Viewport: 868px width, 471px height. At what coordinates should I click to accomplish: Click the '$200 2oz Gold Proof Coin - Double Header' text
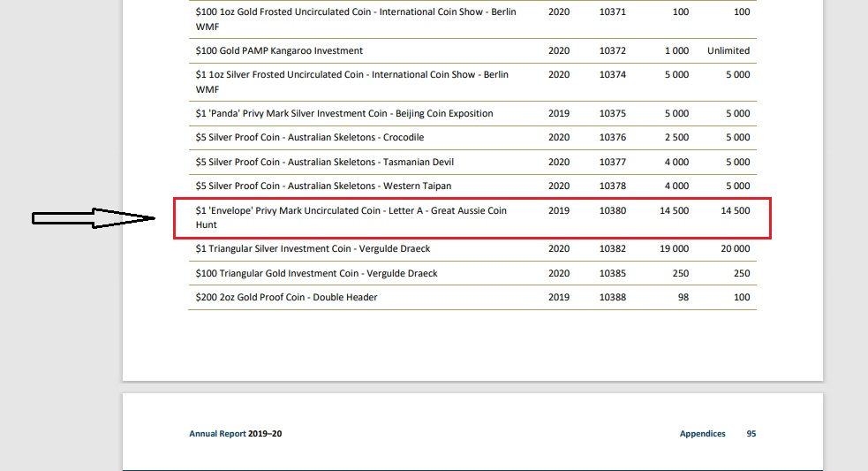pyautogui.click(x=286, y=297)
